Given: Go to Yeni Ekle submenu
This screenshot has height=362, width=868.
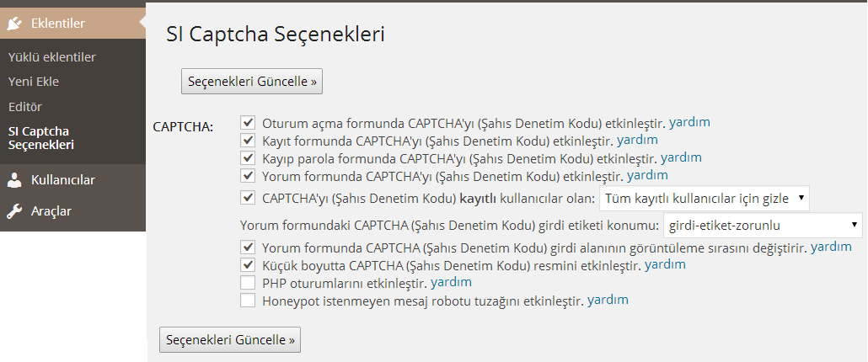Looking at the screenshot, I should point(34,82).
